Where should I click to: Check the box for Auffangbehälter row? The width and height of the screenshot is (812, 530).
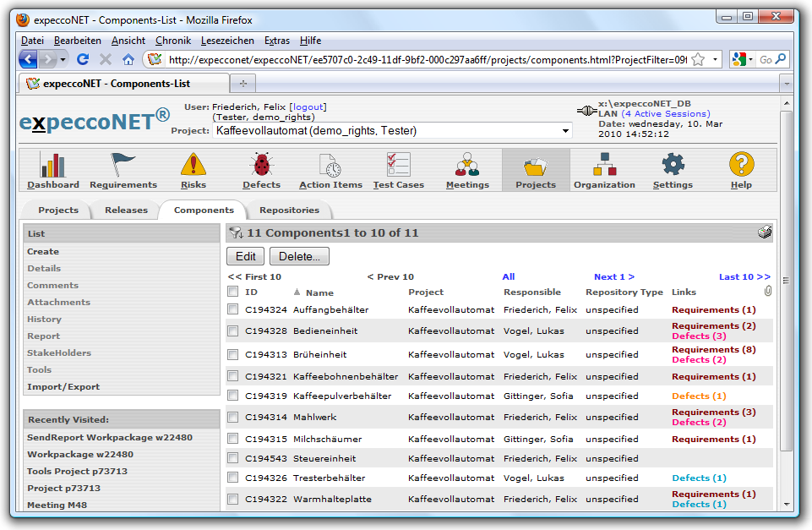(233, 310)
